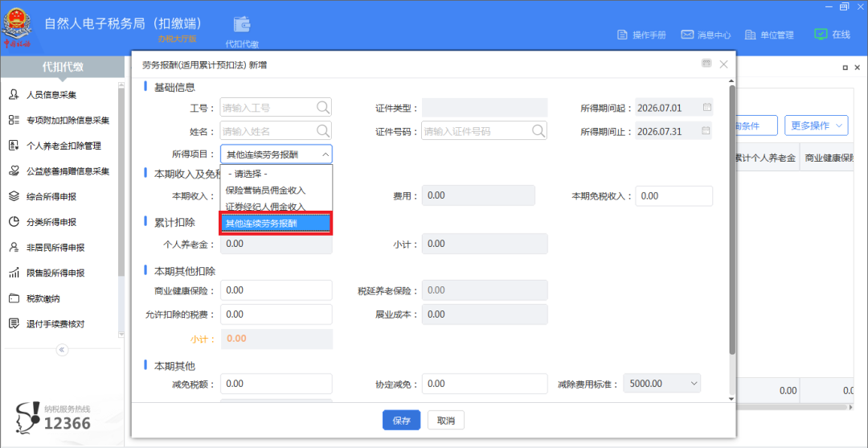Choose 其他连续劳务报酬 option
The width and height of the screenshot is (868, 448).
click(x=276, y=224)
